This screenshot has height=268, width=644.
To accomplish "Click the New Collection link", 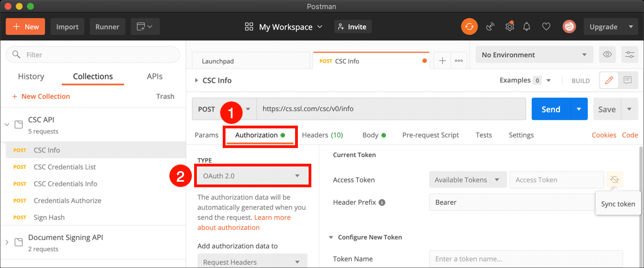I will click(x=41, y=96).
